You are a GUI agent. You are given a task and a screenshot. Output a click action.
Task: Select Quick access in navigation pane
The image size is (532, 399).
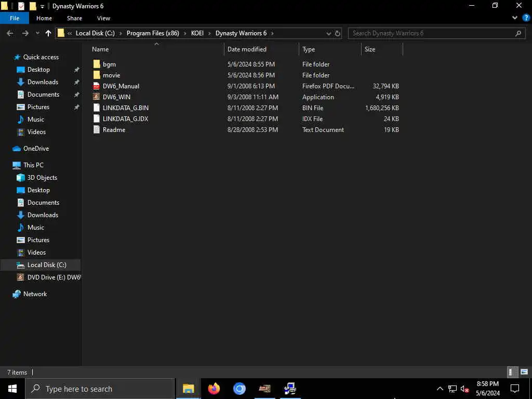pos(41,57)
